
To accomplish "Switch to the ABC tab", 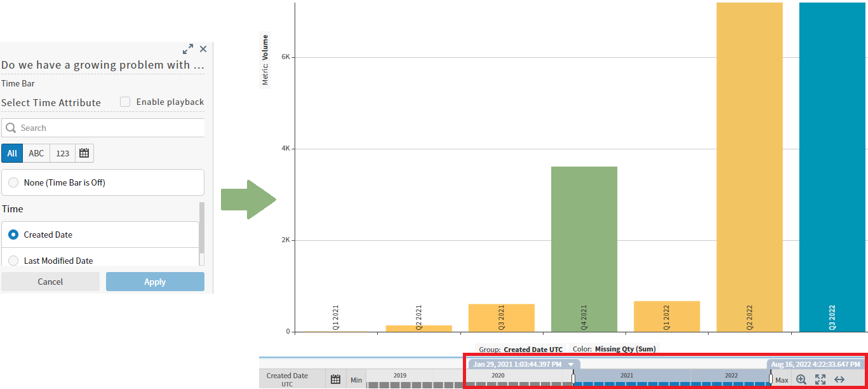I will click(36, 153).
